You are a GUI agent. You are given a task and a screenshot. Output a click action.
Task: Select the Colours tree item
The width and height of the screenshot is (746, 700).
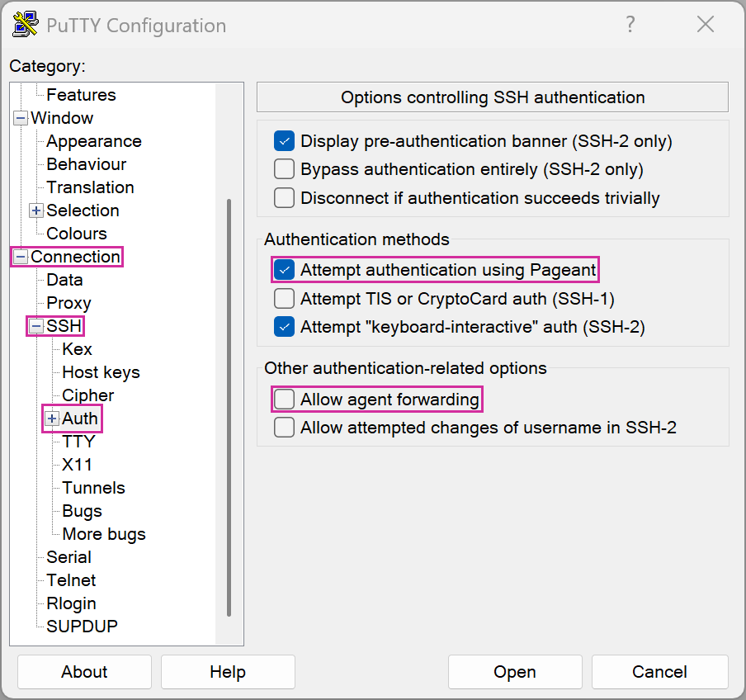[x=77, y=234]
